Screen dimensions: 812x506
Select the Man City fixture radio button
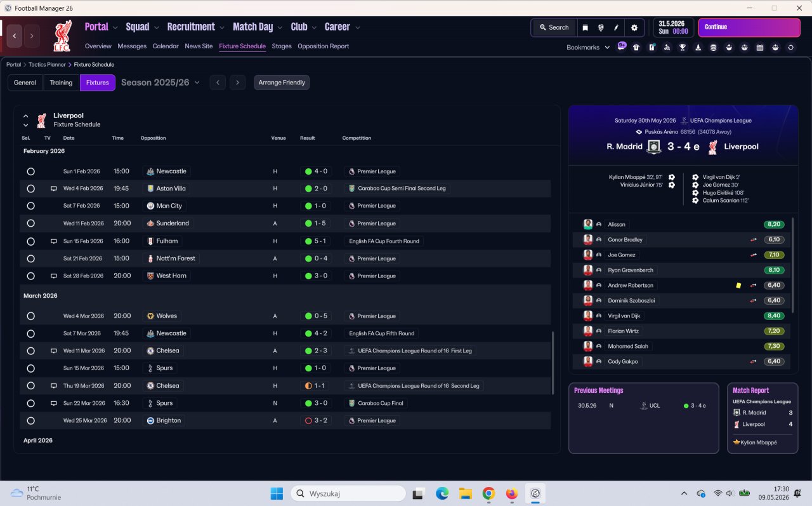[30, 206]
